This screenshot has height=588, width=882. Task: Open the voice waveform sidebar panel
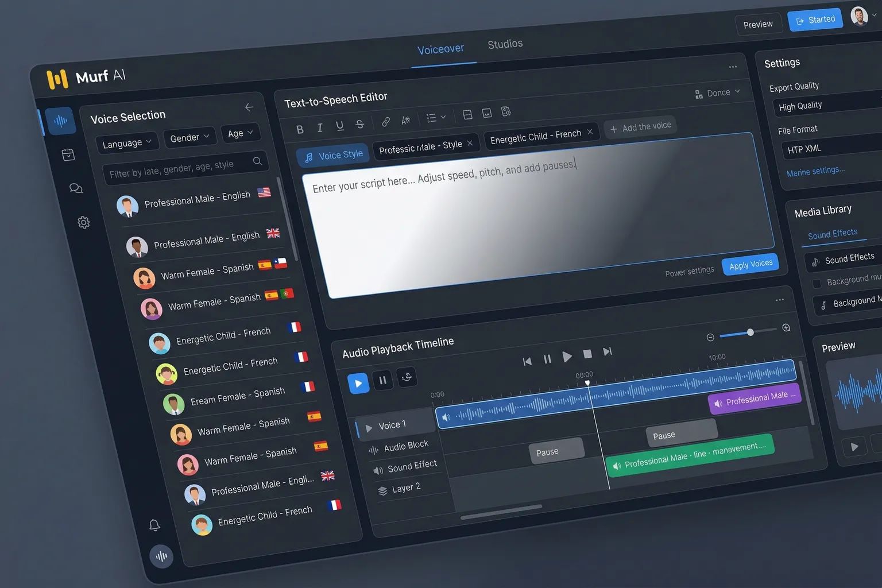click(60, 121)
